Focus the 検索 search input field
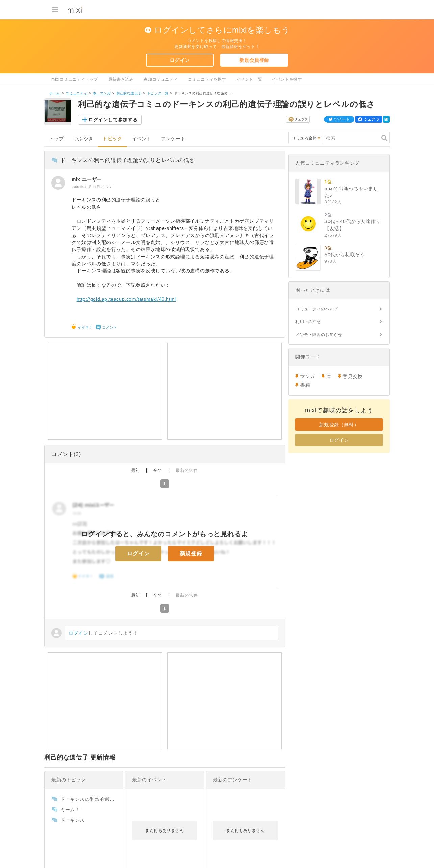Viewport: 434px width, 868px height. point(352,138)
